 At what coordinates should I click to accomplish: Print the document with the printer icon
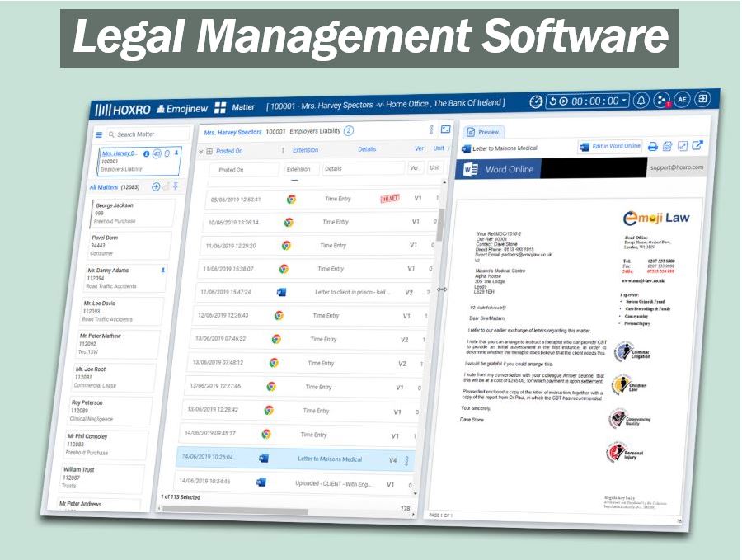click(x=653, y=146)
